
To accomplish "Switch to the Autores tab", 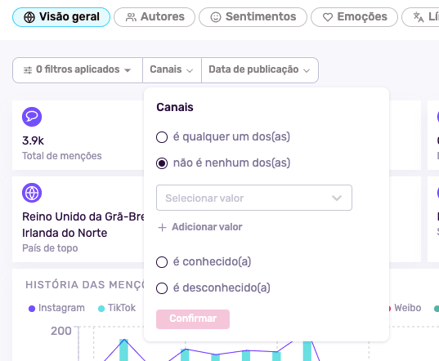I will (154, 17).
